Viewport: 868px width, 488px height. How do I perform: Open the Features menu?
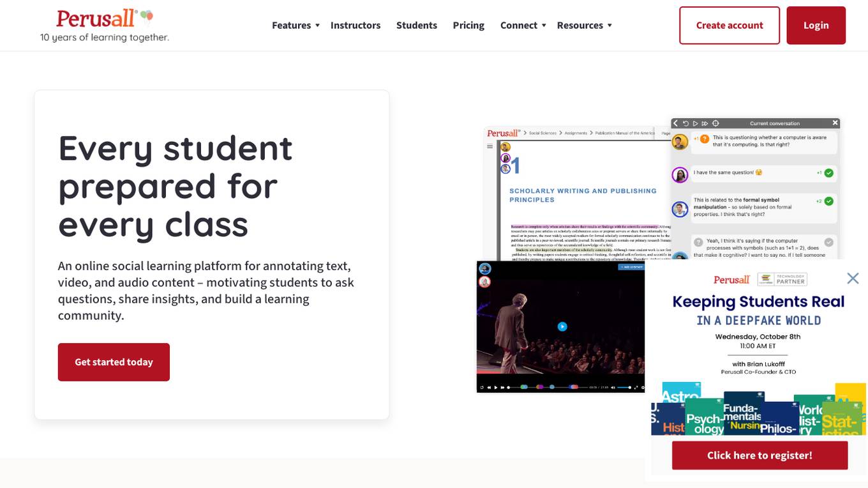[292, 26]
